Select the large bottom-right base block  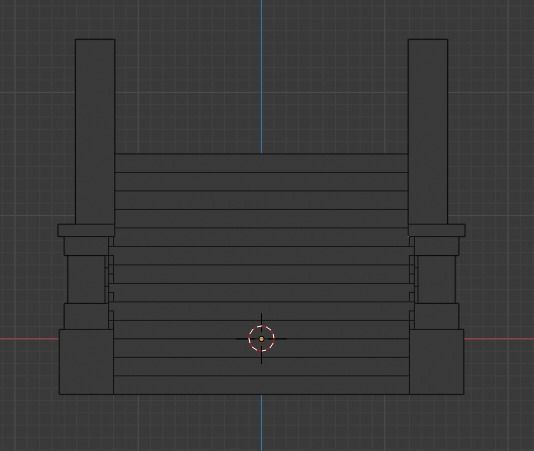click(436, 362)
